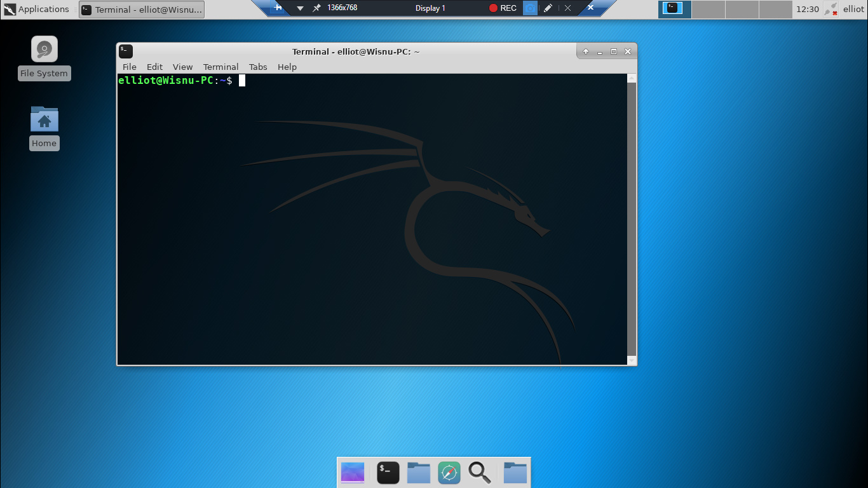The image size is (868, 488).
Task: Open the Applications menu in top panel
Action: pyautogui.click(x=36, y=9)
